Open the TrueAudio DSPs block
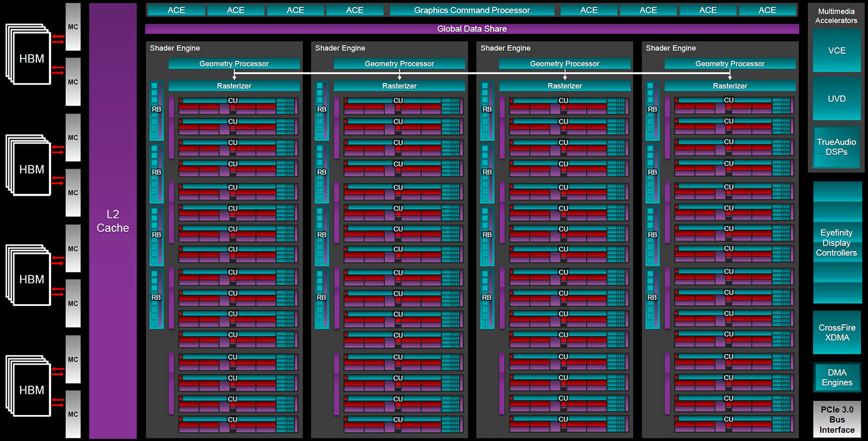Viewport: 868px width, 441px height. click(837, 147)
